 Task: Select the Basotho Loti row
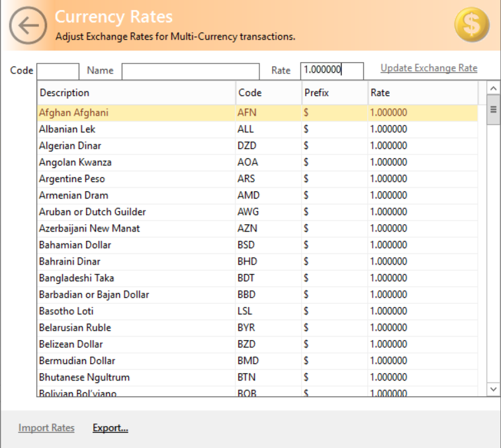pyautogui.click(x=257, y=311)
